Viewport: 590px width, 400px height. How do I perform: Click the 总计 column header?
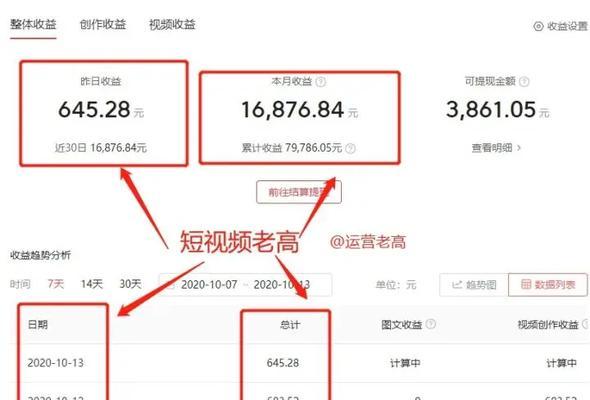(x=290, y=325)
